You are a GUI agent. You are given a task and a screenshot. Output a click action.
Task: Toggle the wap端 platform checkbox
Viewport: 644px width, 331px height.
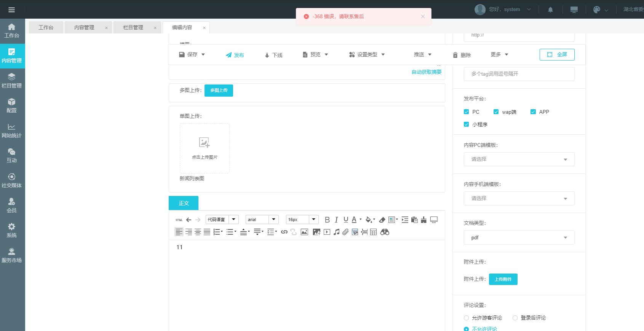point(496,112)
